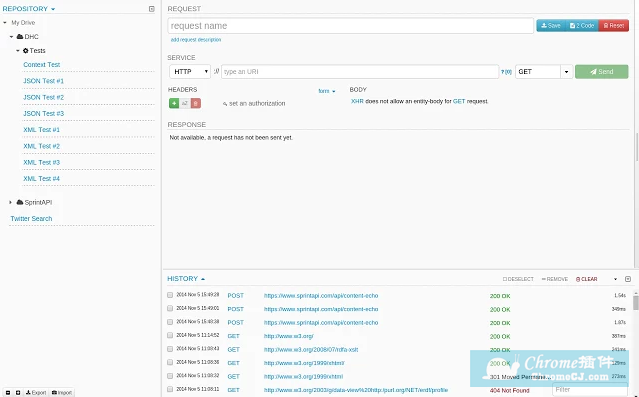Collapse all repository nodes icon
This screenshot has width=639, height=397.
(8, 393)
